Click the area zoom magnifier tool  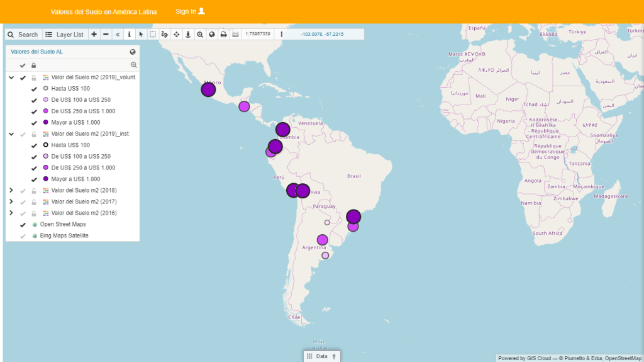coord(200,35)
